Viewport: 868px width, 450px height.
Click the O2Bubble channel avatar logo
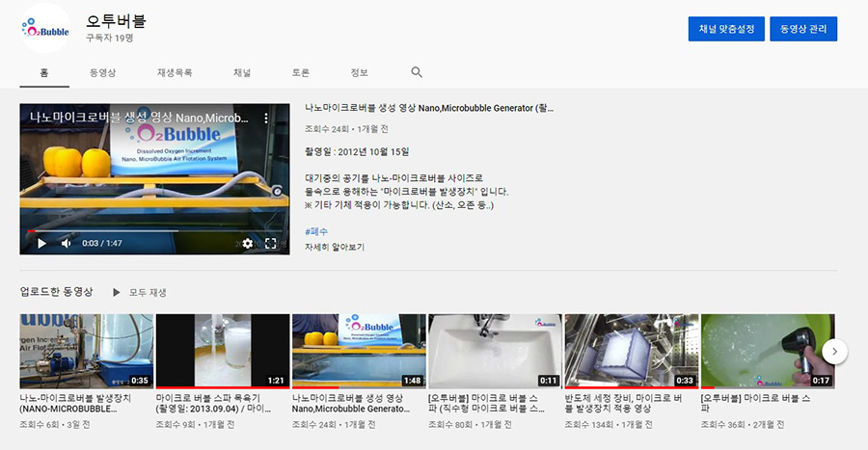click(x=45, y=28)
